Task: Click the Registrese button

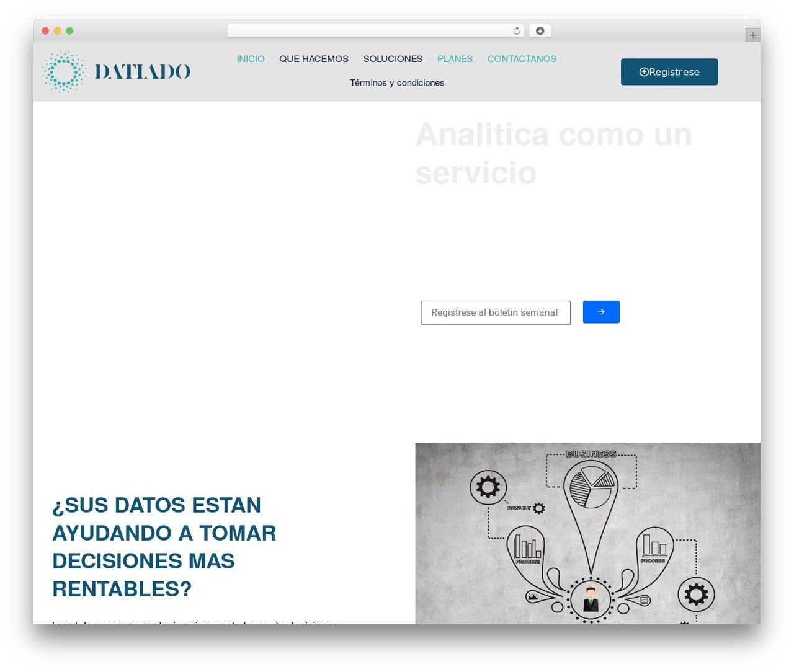Action: click(x=669, y=72)
